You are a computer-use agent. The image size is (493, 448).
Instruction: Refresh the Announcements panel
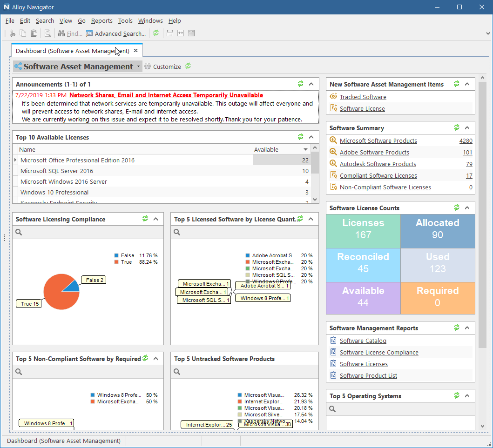pos(300,84)
